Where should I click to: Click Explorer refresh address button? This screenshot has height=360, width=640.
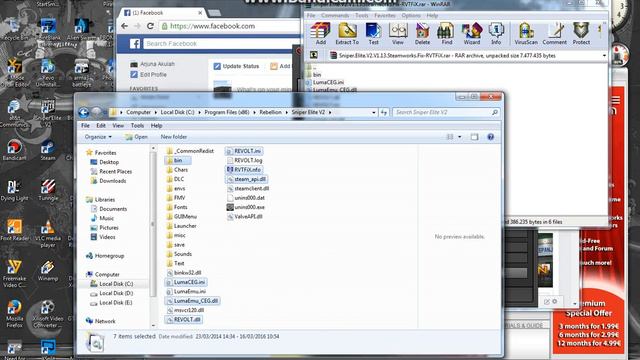384,112
